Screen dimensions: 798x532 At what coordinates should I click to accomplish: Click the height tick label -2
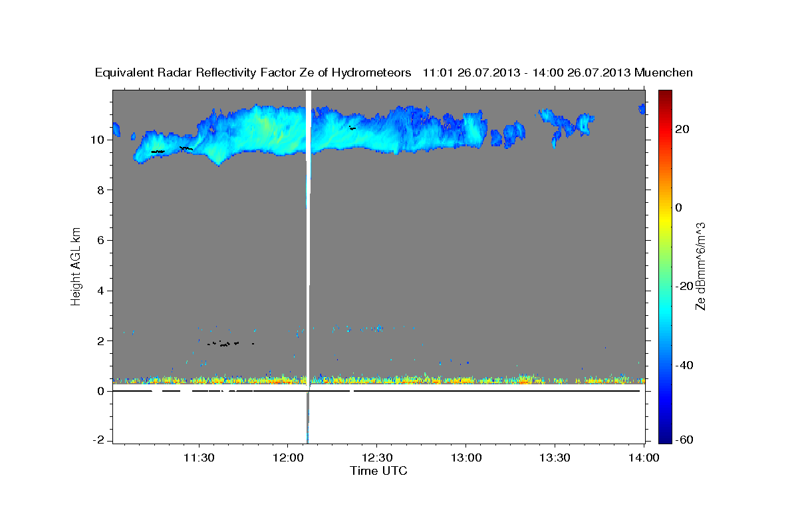pos(100,441)
